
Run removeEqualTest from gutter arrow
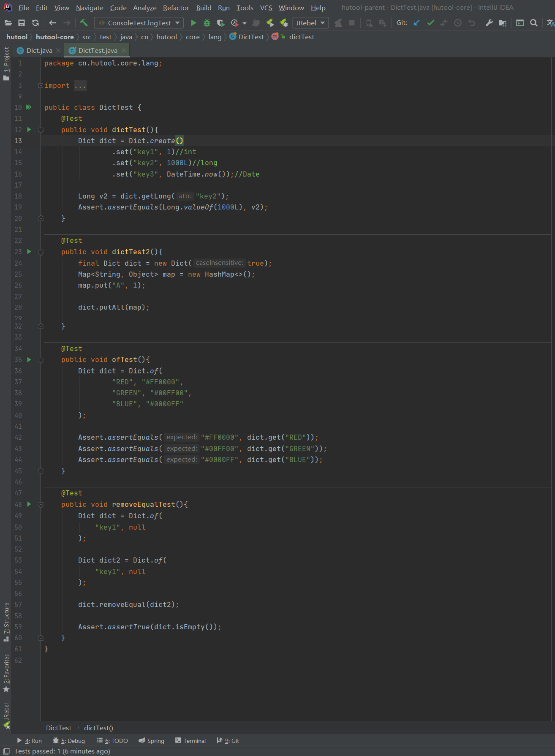tap(29, 504)
